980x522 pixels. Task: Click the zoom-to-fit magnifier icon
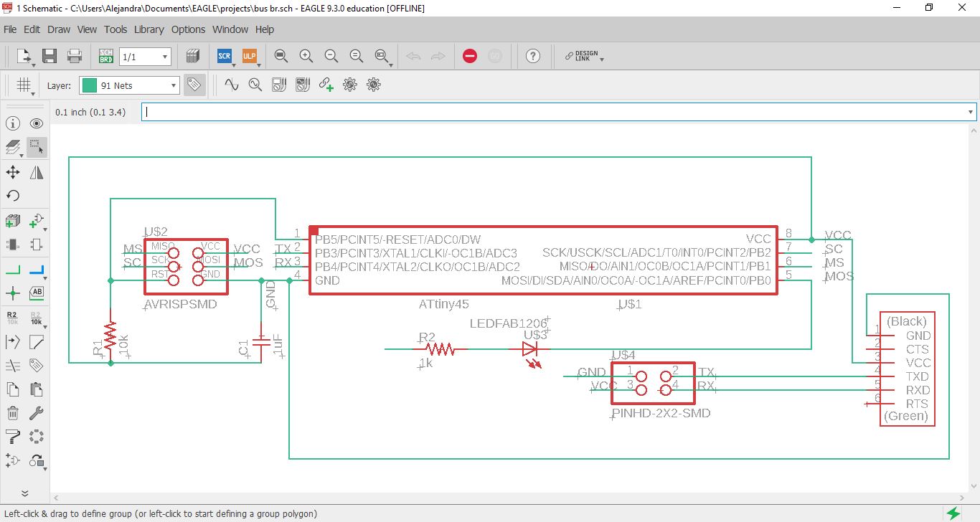tap(281, 56)
